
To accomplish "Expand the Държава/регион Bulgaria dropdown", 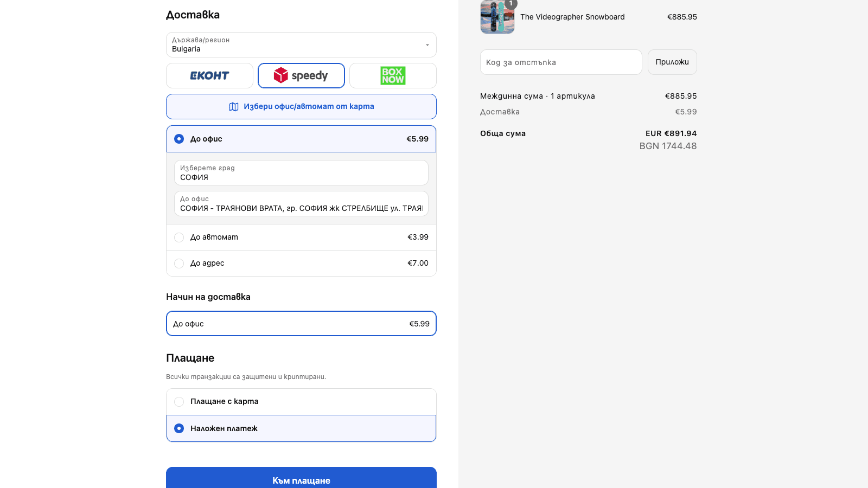I will tap(301, 44).
